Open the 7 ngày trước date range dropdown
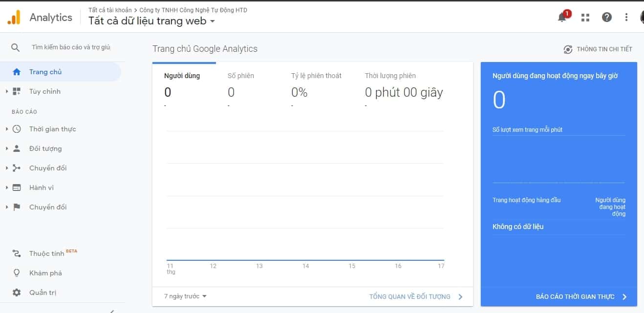The image size is (644, 313). (x=184, y=296)
